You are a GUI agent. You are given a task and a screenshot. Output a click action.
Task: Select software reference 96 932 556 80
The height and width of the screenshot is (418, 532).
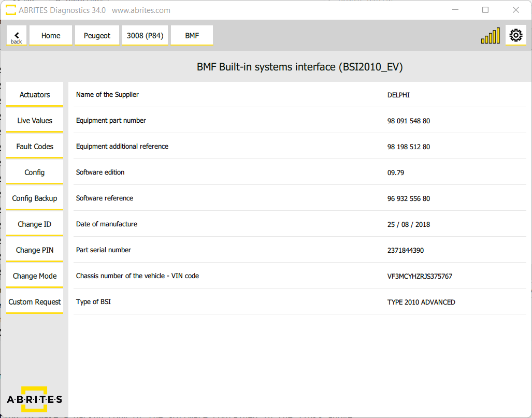click(409, 198)
